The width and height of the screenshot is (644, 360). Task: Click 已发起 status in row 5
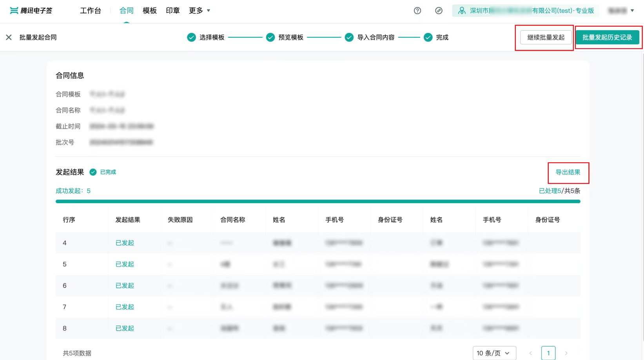point(125,264)
